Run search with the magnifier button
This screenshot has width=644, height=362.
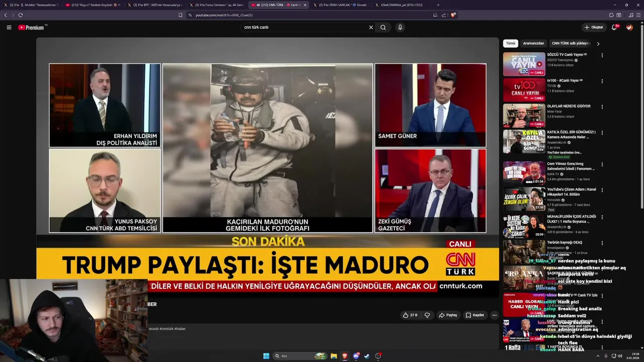pos(383,27)
